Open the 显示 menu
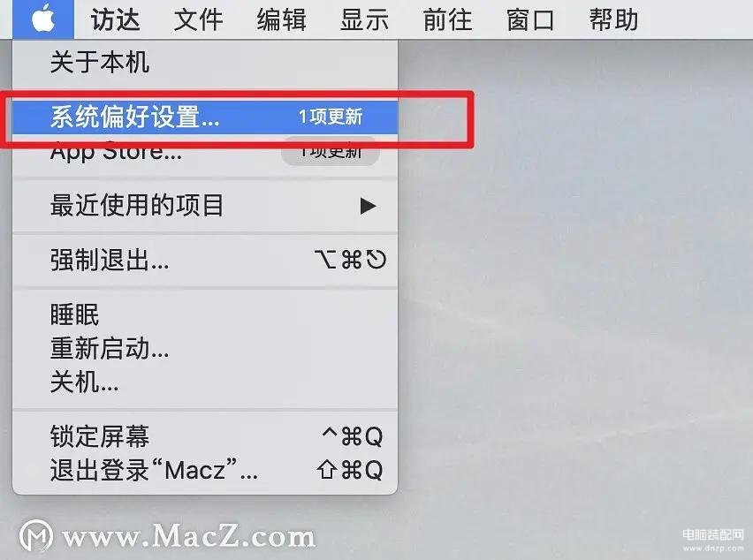Screen dimensions: 753x560 click(x=364, y=19)
